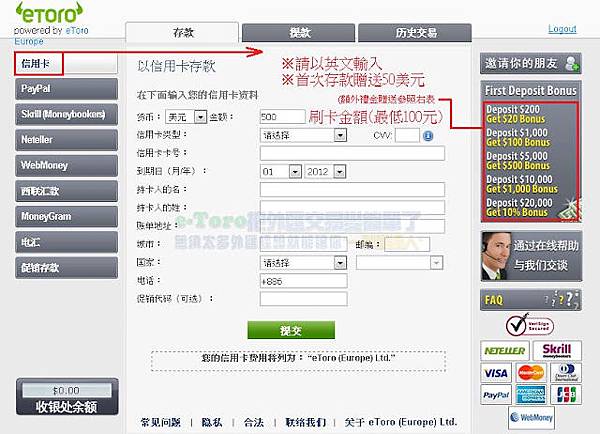The width and height of the screenshot is (600, 434).
Task: Click the 合法 legal footer link
Action: (254, 423)
